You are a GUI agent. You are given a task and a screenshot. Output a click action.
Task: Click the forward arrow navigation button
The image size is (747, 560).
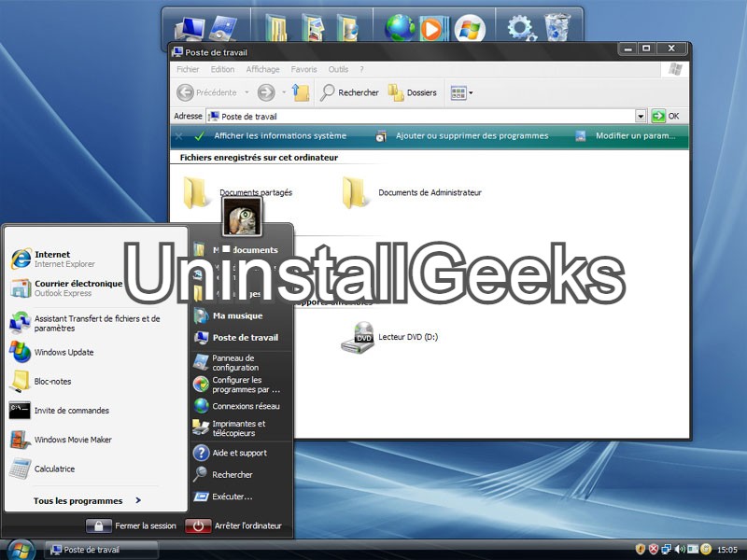[x=266, y=92]
